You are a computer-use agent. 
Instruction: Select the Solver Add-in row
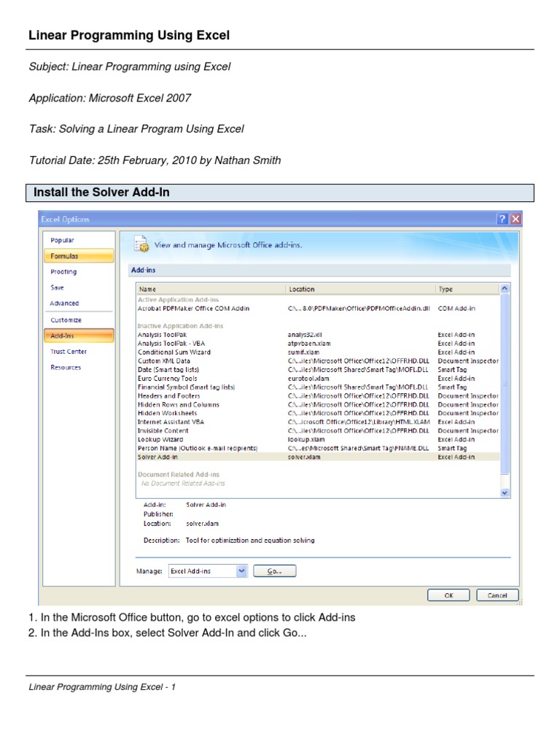[x=318, y=457]
